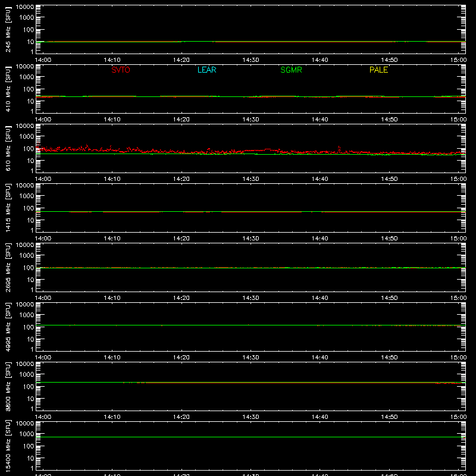Click the 10 y-axis value on 8800 MHz panel
Image resolution: width=476 pixels, height=476 pixels.
click(30, 399)
